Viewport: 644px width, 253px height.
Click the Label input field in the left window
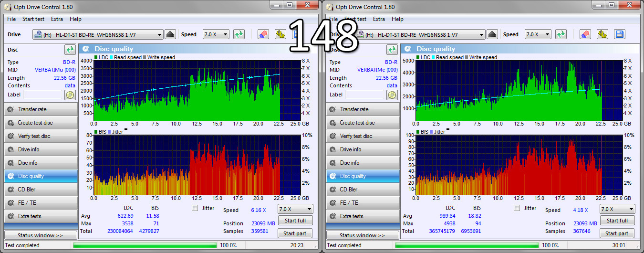tap(42, 95)
